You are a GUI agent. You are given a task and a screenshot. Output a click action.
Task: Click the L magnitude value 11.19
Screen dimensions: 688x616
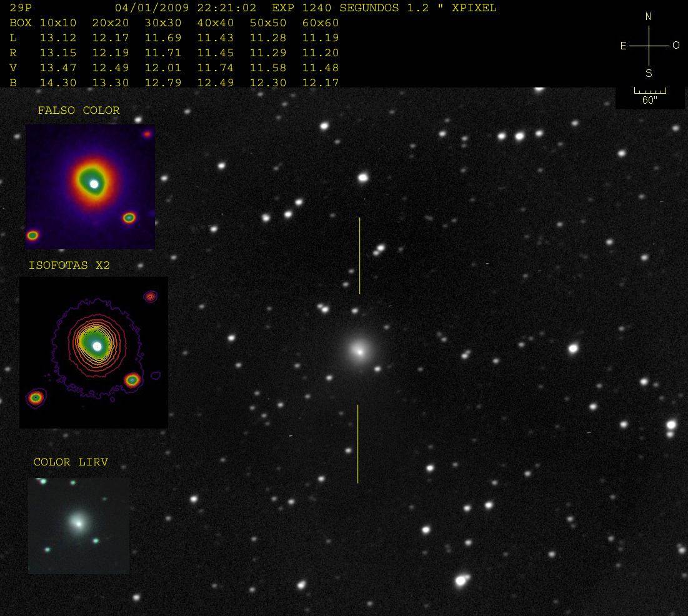[321, 38]
